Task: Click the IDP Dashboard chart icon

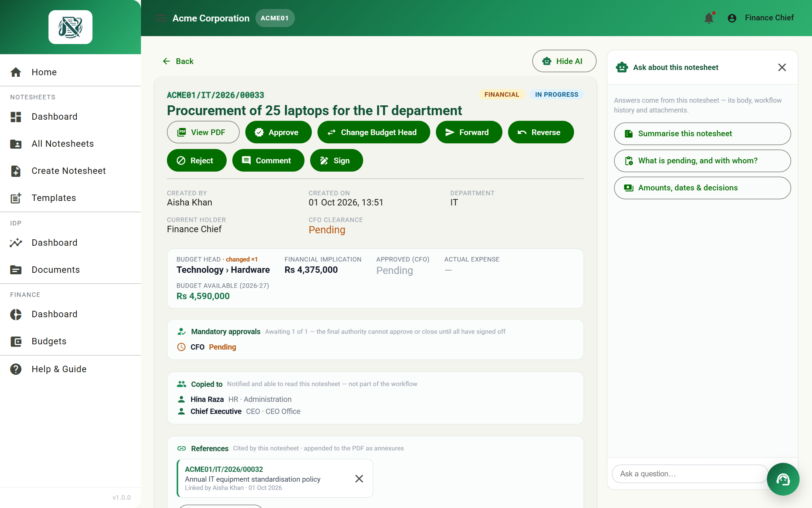Action: coord(16,243)
